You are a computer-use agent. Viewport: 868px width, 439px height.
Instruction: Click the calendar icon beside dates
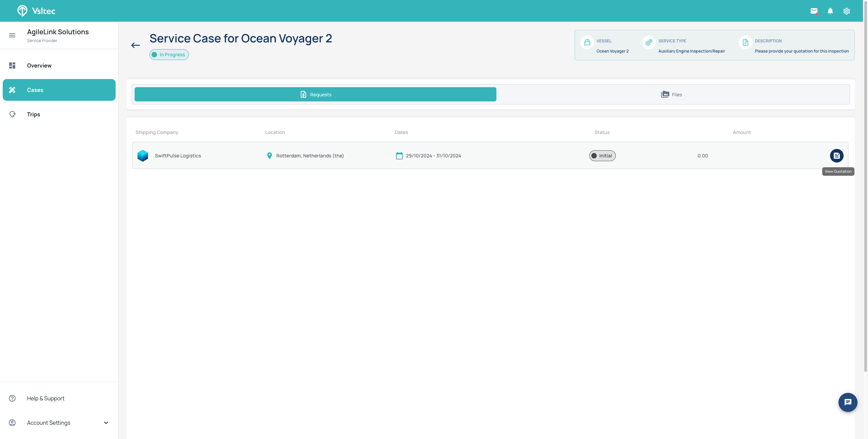pos(399,156)
